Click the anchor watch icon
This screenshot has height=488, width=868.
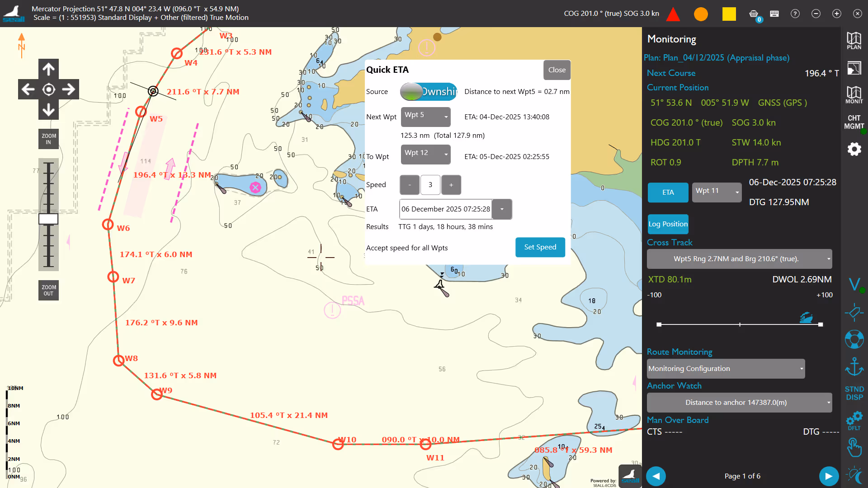coord(854,366)
